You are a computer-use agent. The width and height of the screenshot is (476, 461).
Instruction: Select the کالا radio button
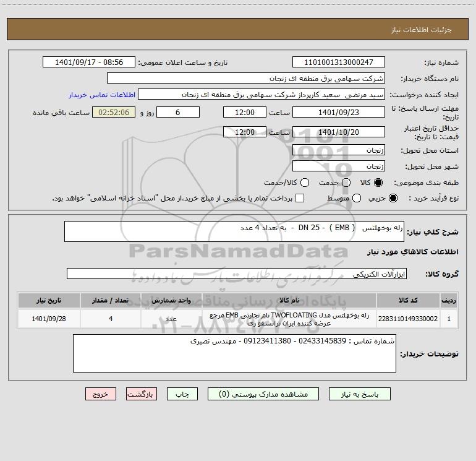click(378, 183)
